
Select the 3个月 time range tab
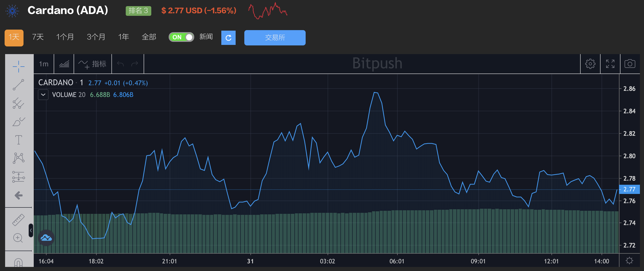tap(96, 37)
